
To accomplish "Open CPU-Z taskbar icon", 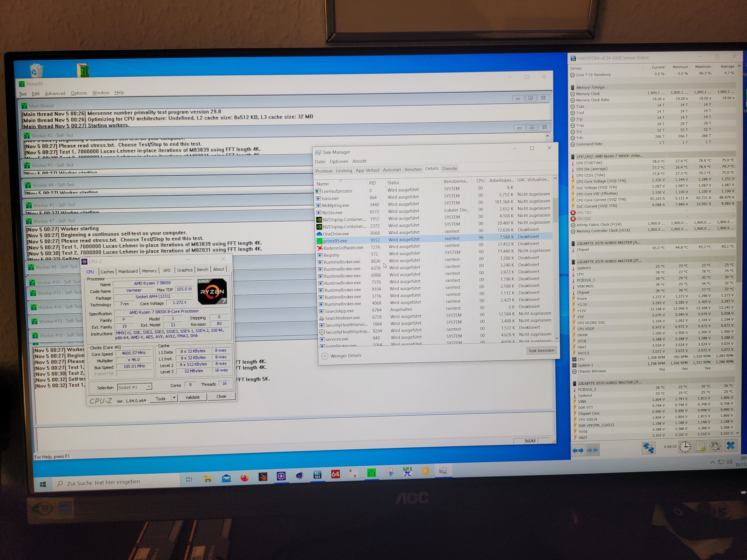I will pos(281,476).
